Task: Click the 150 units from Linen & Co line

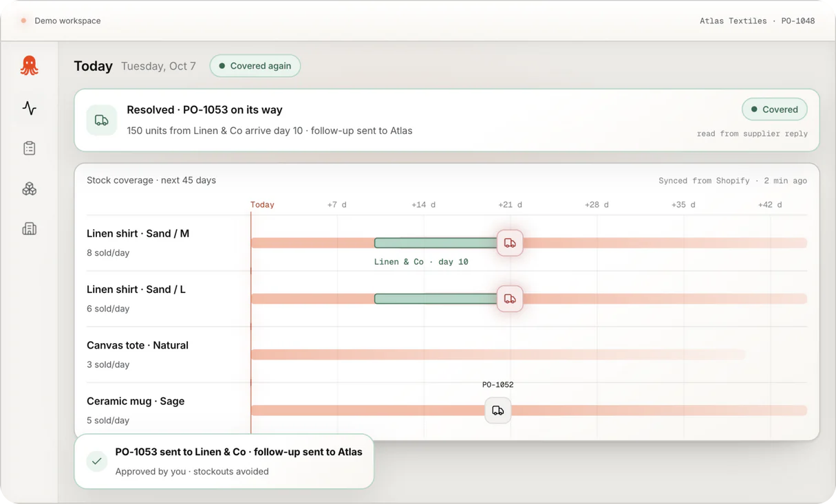Action: coord(270,131)
